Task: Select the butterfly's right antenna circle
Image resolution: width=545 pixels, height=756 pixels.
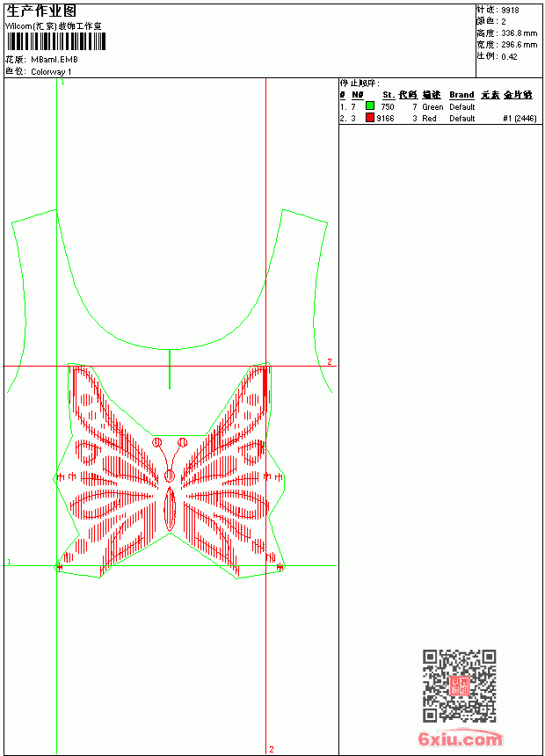Action: pos(182,442)
